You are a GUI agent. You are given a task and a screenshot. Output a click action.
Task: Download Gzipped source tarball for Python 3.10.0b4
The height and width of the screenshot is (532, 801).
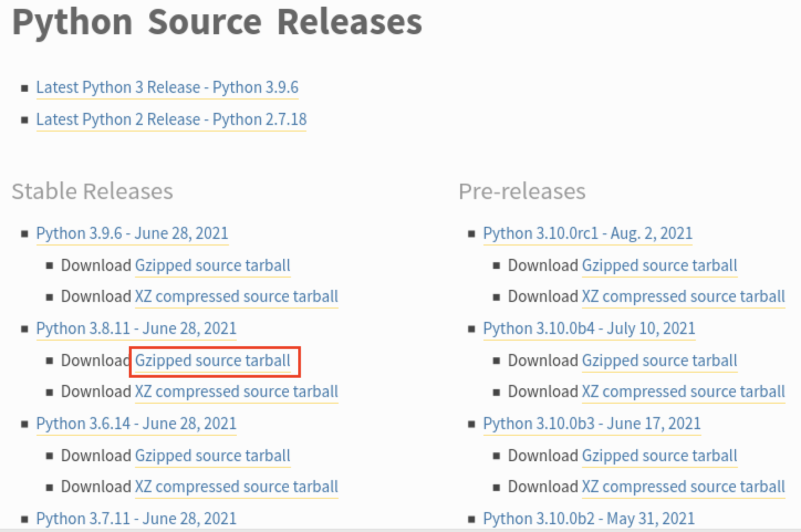[x=659, y=361]
